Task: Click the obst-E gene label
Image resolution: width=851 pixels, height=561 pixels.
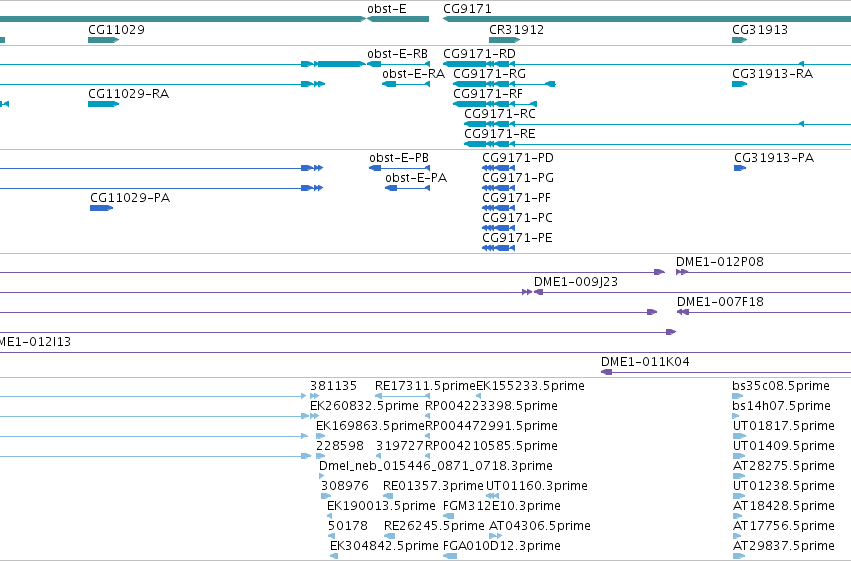Action: (386, 9)
